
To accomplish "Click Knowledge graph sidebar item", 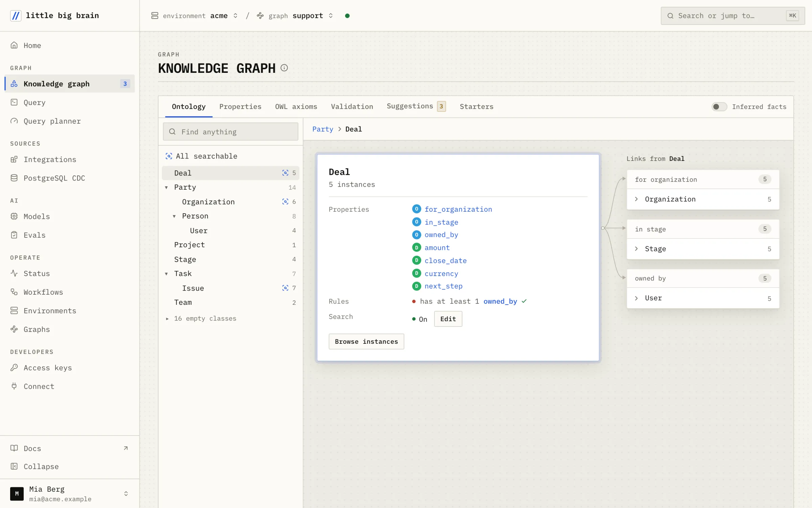I will click(x=69, y=84).
